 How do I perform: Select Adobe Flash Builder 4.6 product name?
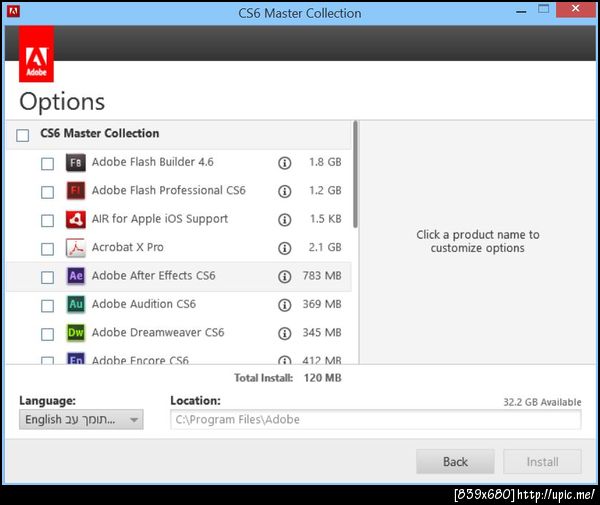pyautogui.click(x=153, y=162)
